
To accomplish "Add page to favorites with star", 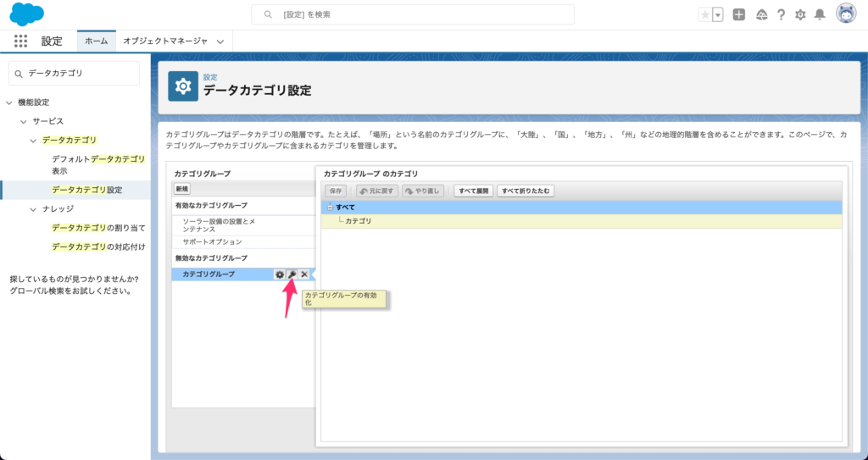I will 704,14.
